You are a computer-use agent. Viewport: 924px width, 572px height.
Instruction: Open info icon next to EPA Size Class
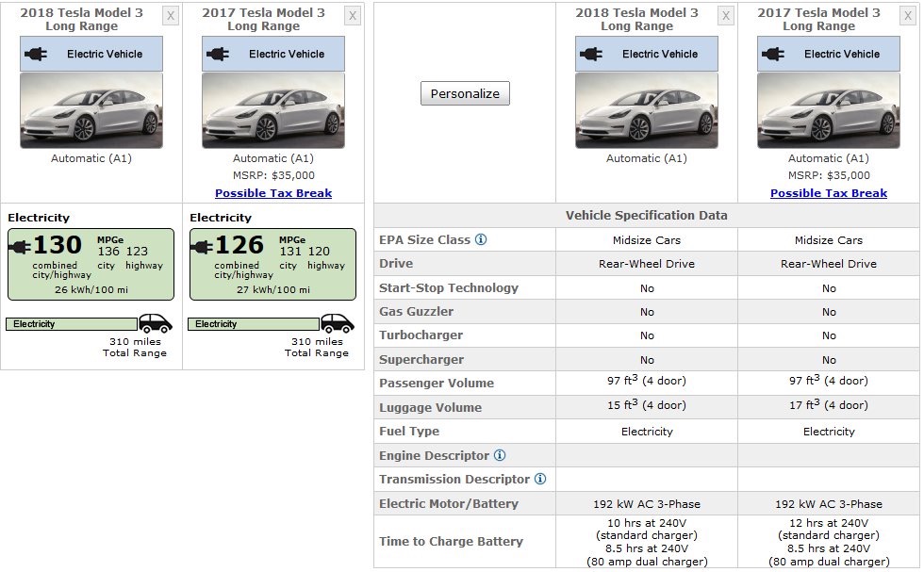pos(481,239)
